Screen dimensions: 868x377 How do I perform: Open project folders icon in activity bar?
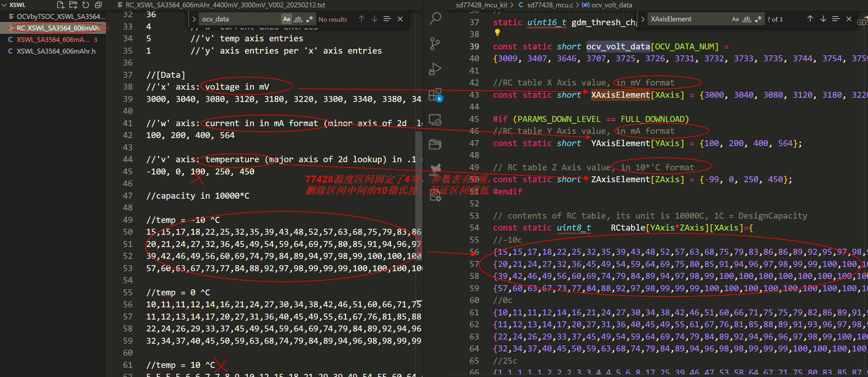coord(435,144)
